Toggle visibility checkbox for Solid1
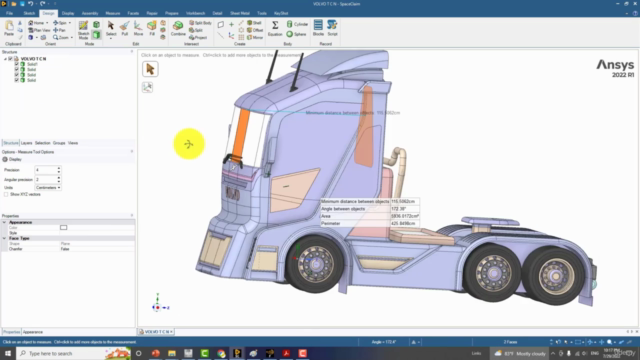The width and height of the screenshot is (640, 360). [x=17, y=64]
